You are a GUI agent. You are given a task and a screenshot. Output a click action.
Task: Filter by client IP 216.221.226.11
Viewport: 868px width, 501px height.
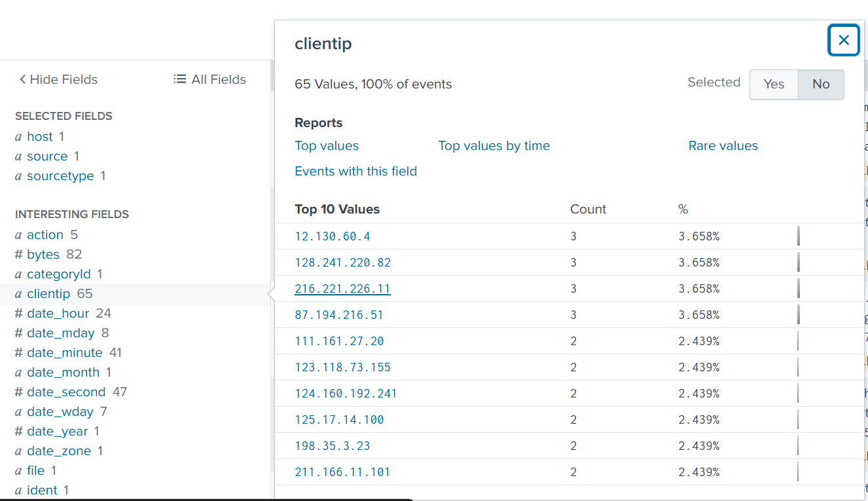[342, 289]
